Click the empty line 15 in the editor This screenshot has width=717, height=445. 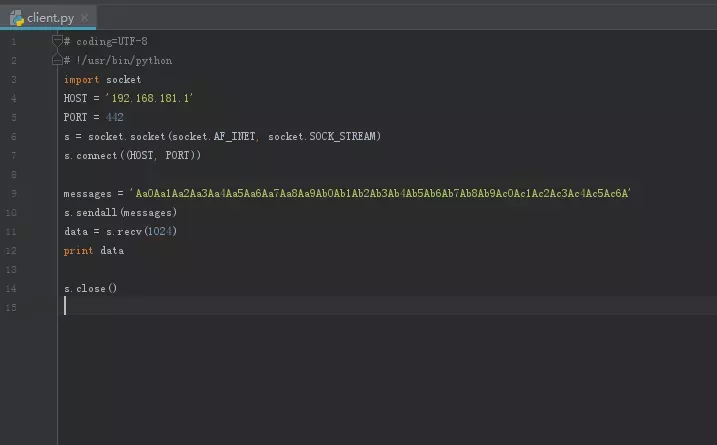coord(300,307)
